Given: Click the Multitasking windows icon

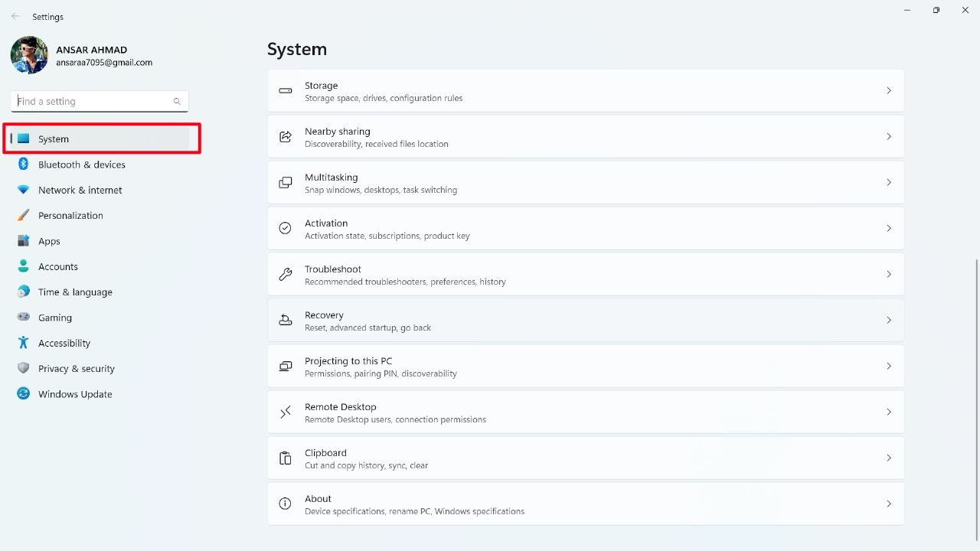Looking at the screenshot, I should pos(286,183).
